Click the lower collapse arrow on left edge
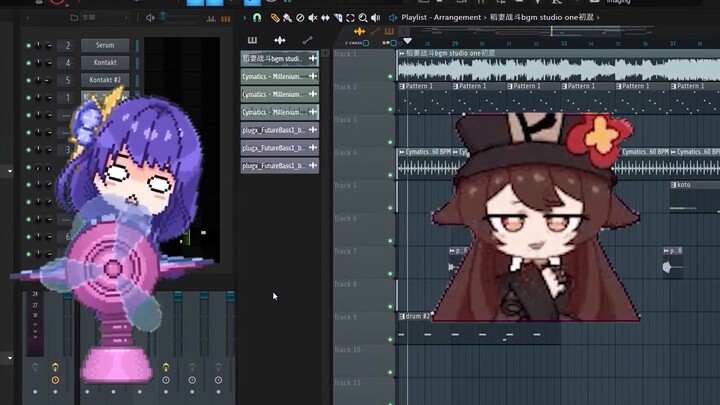720x405 pixels. pos(10,358)
